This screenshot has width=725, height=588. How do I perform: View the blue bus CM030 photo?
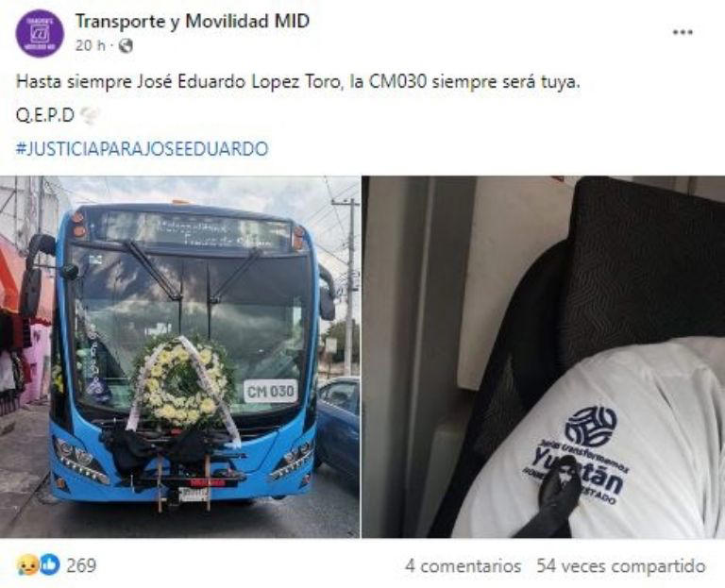pos(180,357)
